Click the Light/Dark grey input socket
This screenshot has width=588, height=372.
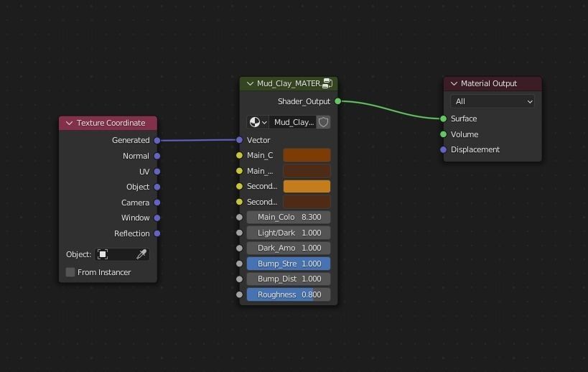click(x=239, y=233)
